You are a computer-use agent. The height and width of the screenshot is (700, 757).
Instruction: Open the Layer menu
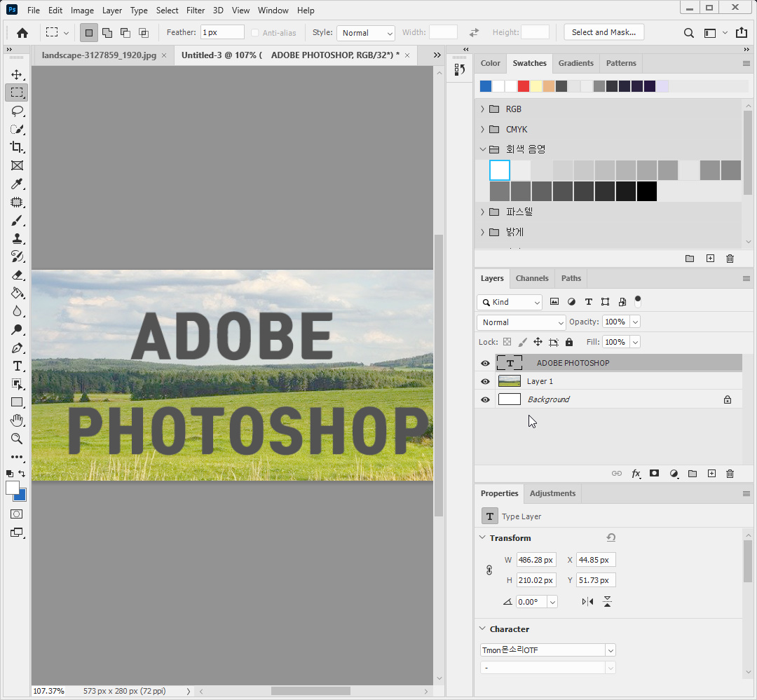[112, 10]
